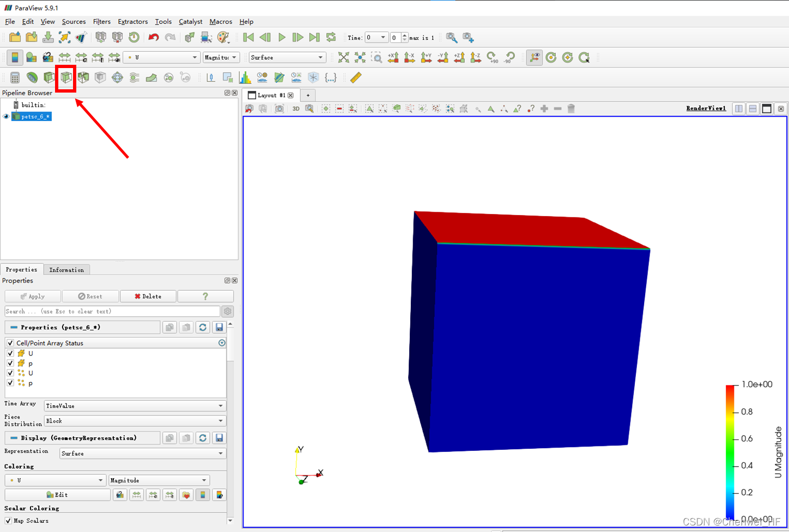
Task: Click the Open file folder icon
Action: coord(15,37)
